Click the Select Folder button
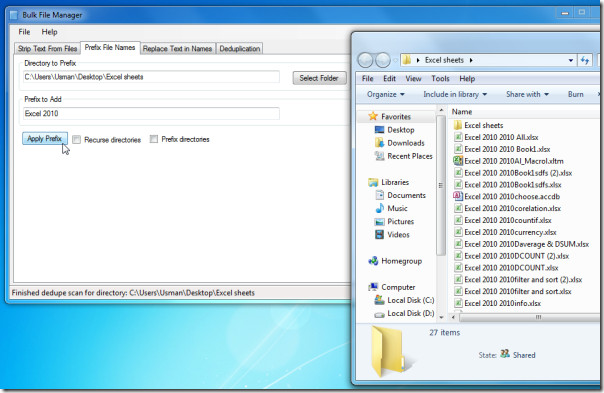The height and width of the screenshot is (393, 604). click(x=319, y=78)
